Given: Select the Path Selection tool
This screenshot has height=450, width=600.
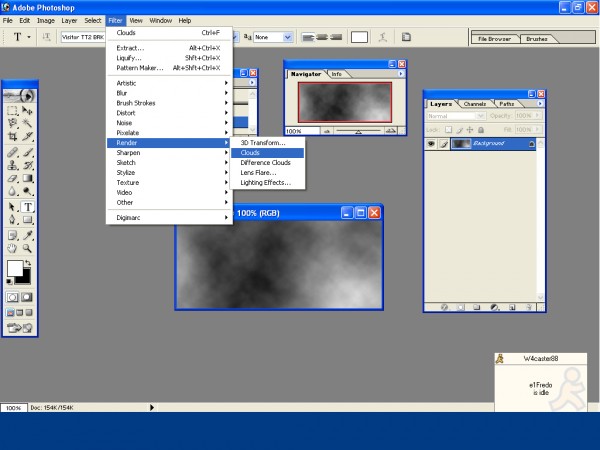Looking at the screenshot, I should [12, 207].
